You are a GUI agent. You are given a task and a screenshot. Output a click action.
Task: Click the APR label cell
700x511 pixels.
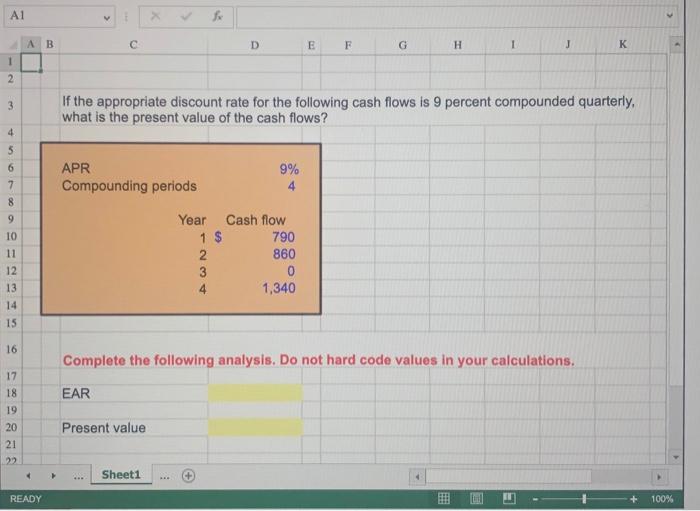coord(76,168)
